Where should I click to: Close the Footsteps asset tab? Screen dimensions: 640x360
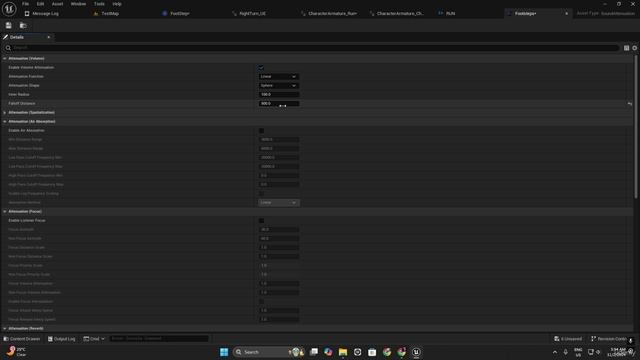(567, 13)
